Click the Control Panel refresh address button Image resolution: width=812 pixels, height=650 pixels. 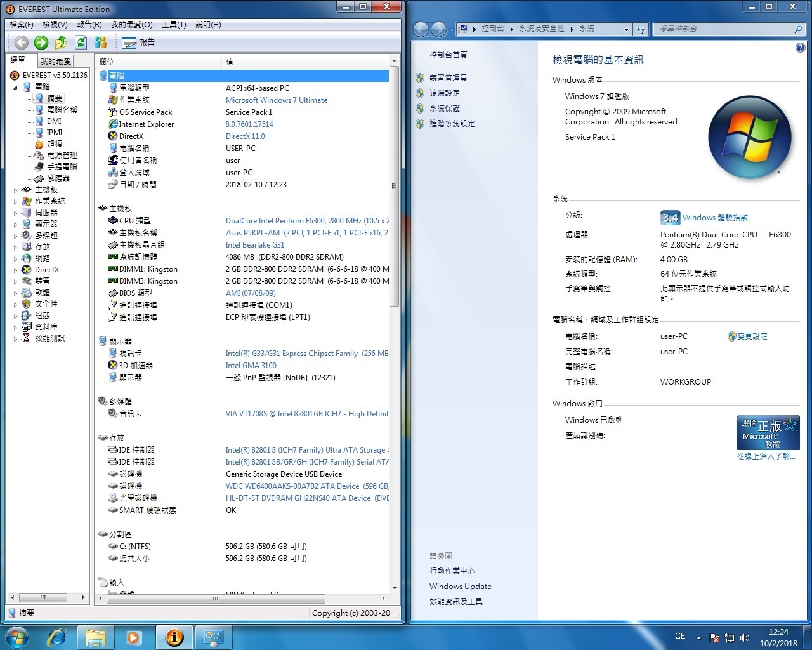[641, 29]
